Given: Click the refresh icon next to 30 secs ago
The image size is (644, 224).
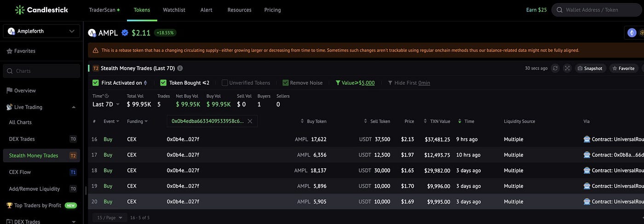Looking at the screenshot, I should (x=555, y=68).
